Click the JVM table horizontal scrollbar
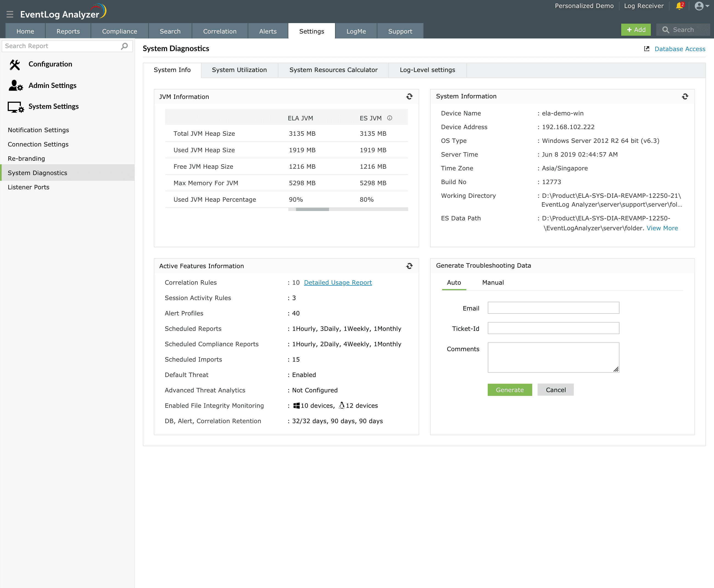 point(312,209)
